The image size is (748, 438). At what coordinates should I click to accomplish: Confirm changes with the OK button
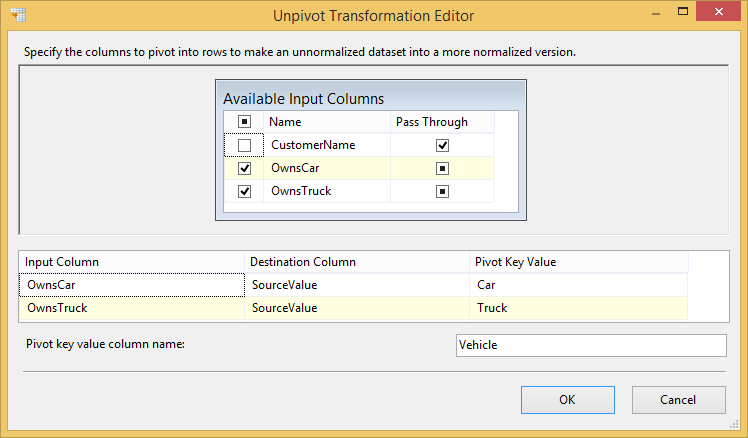[568, 400]
